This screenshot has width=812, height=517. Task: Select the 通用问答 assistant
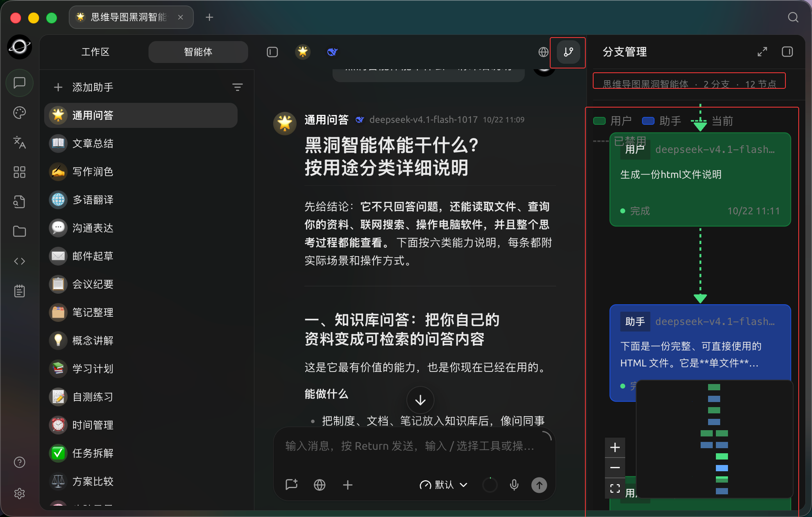pyautogui.click(x=141, y=115)
